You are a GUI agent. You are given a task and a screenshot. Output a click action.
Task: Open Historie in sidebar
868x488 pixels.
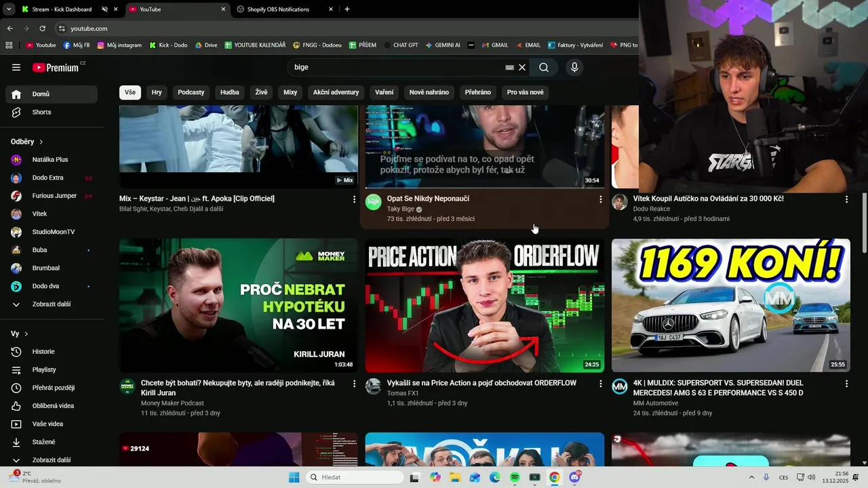pos(52,352)
